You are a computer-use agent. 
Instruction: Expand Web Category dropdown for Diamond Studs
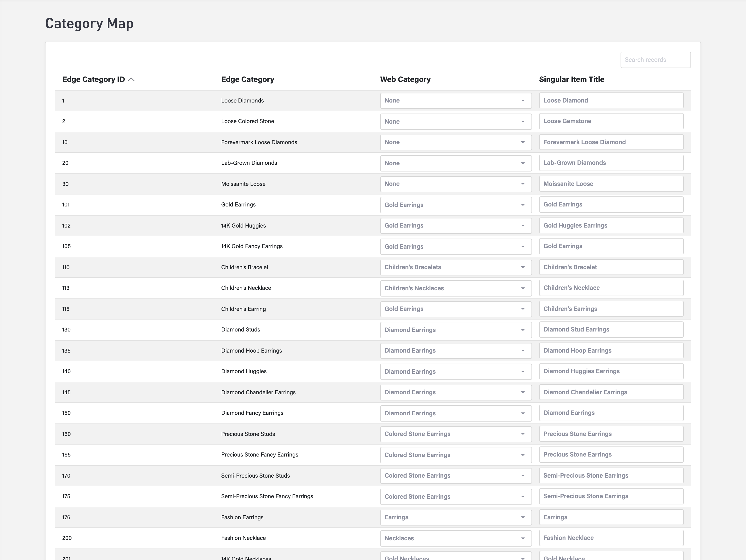pyautogui.click(x=455, y=330)
